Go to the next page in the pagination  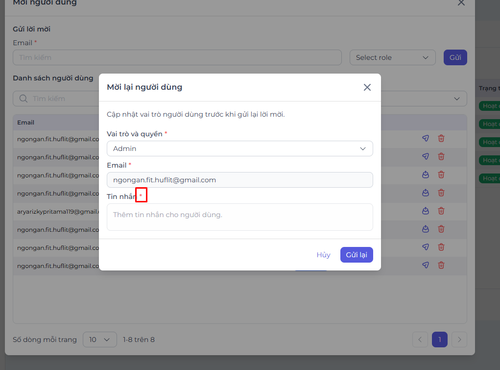click(459, 340)
